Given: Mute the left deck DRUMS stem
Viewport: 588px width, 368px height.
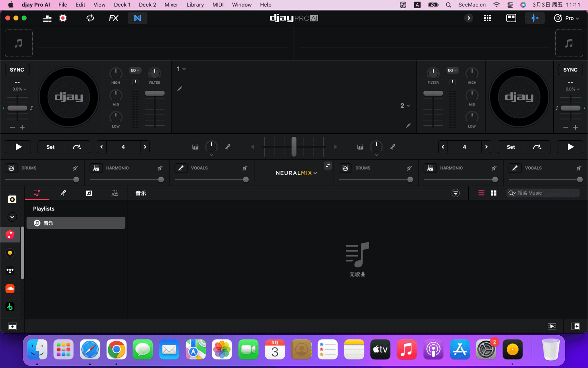Looking at the screenshot, I should [76, 168].
